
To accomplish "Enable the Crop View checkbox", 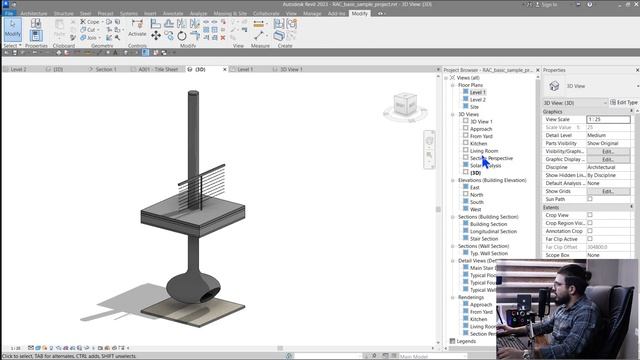I will coord(590,215).
